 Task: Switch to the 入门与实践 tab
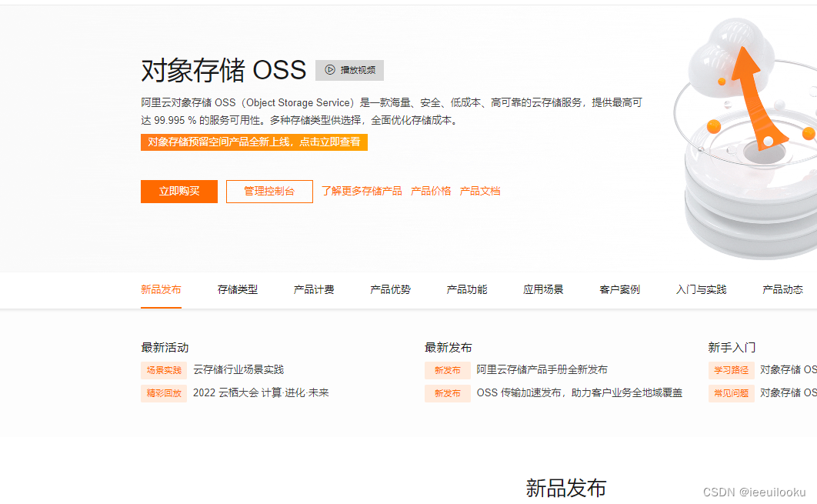(702, 290)
